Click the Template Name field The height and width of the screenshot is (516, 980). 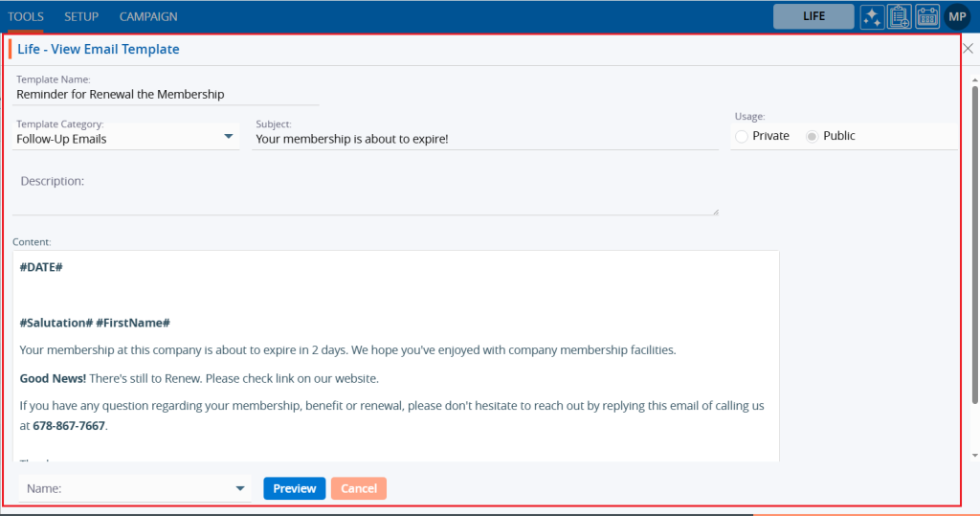pos(167,95)
